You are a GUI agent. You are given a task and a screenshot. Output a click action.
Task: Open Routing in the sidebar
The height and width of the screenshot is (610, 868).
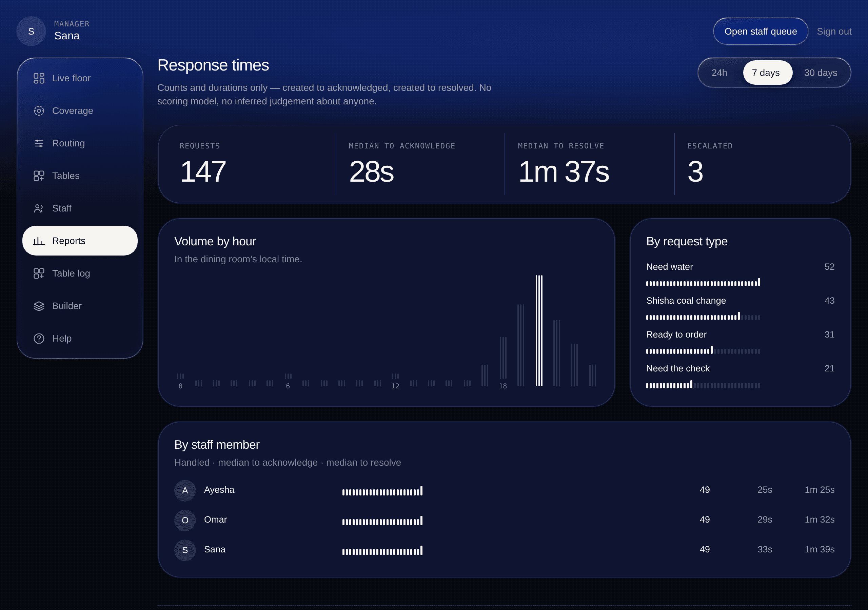pos(80,143)
